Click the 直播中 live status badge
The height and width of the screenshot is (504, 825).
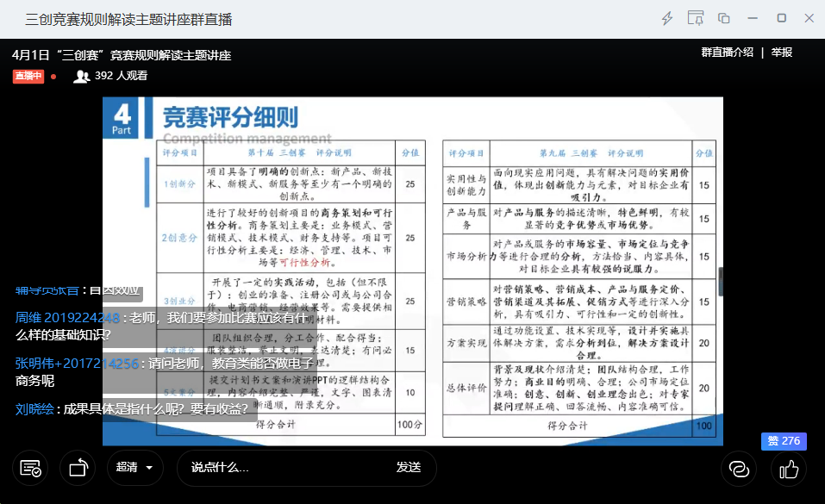coord(28,76)
